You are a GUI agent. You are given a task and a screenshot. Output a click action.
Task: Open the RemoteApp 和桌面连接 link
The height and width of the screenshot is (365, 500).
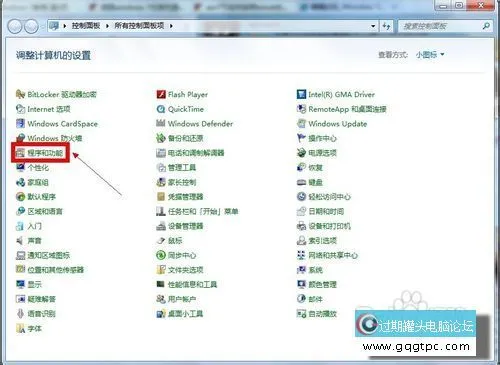347,109
